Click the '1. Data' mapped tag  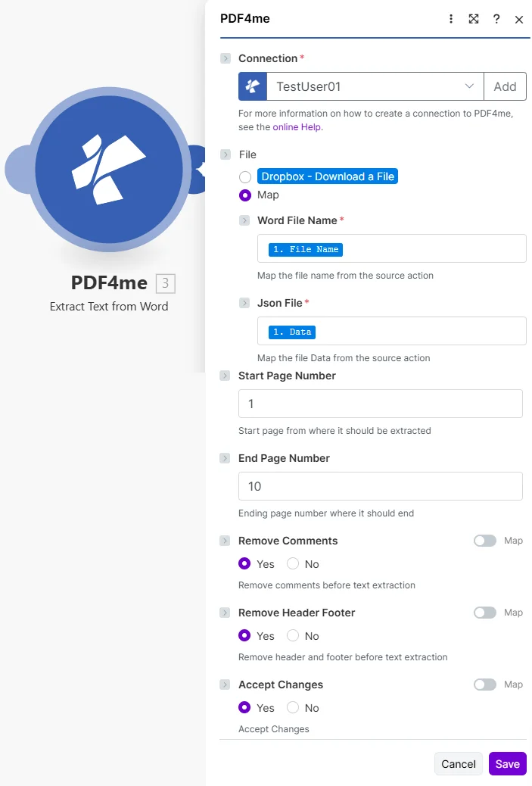click(292, 332)
